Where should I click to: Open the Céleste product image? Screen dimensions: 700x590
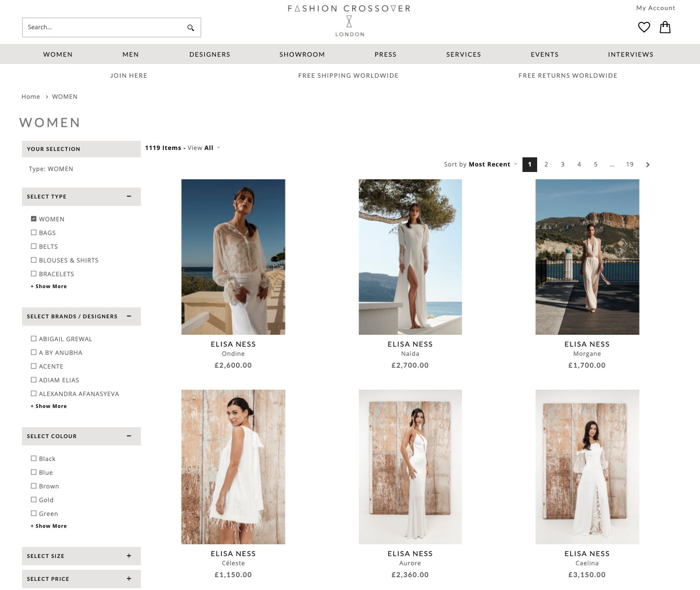[233, 467]
